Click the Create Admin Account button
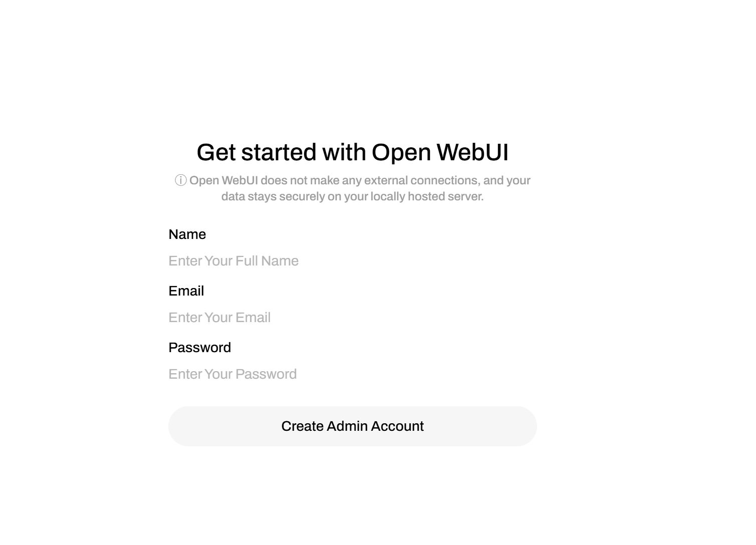756x545 pixels. [353, 426]
